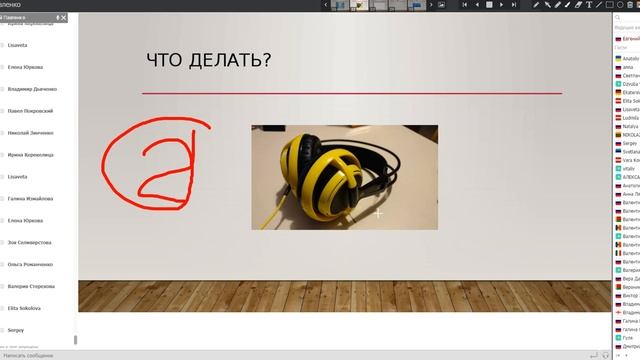The image size is (640, 360).
Task: Go to the previous slide
Action: coord(477,5)
